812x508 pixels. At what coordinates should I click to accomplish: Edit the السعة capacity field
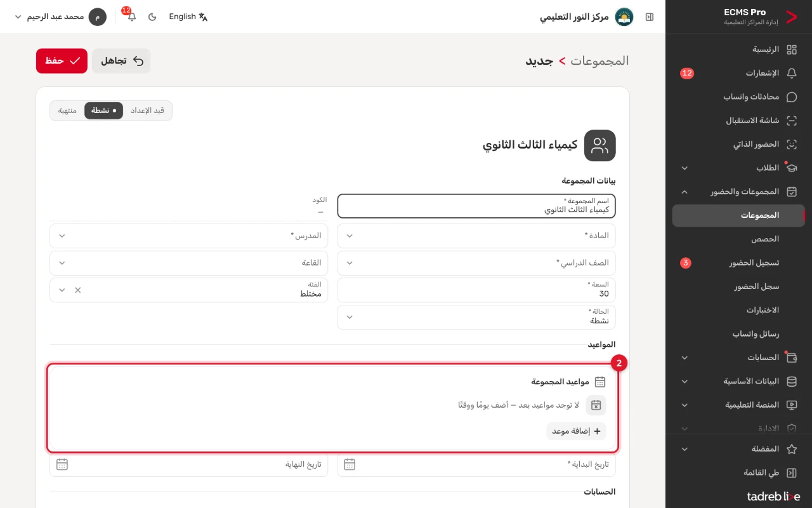click(x=476, y=290)
